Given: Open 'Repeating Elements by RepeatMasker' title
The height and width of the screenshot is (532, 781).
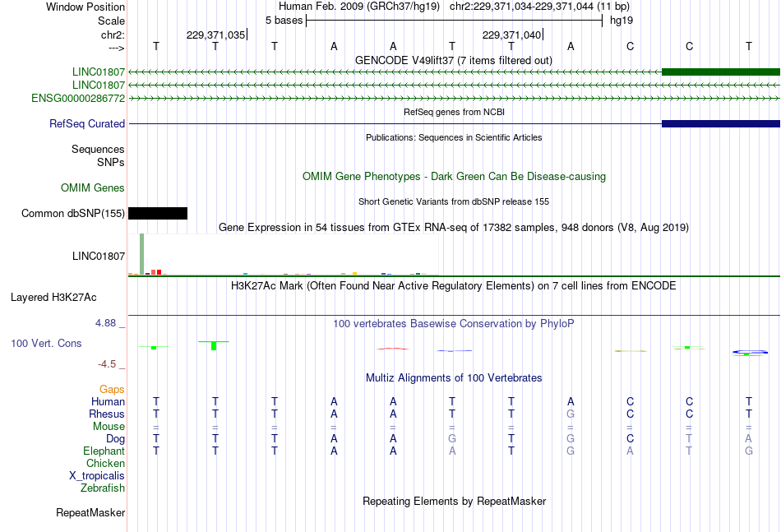Looking at the screenshot, I should pos(455,501).
